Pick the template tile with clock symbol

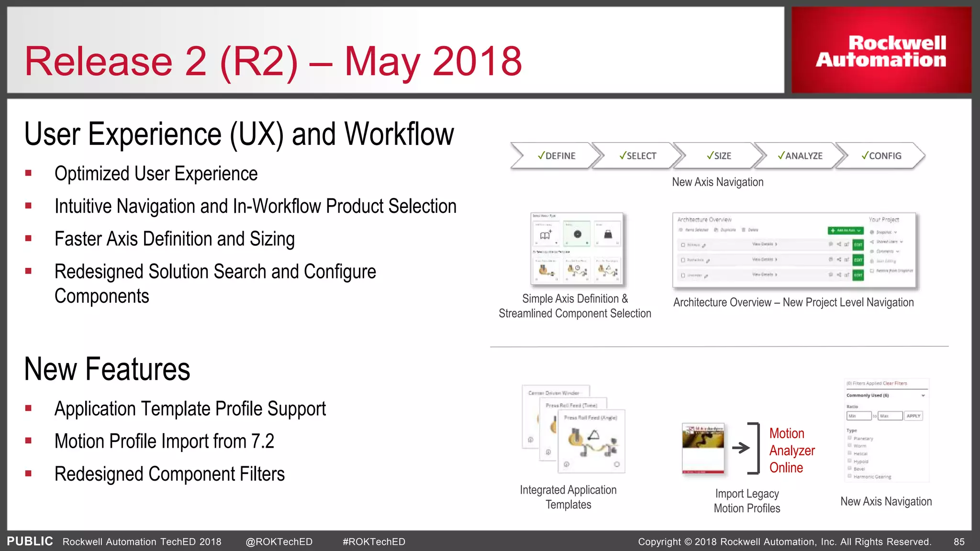tap(577, 270)
